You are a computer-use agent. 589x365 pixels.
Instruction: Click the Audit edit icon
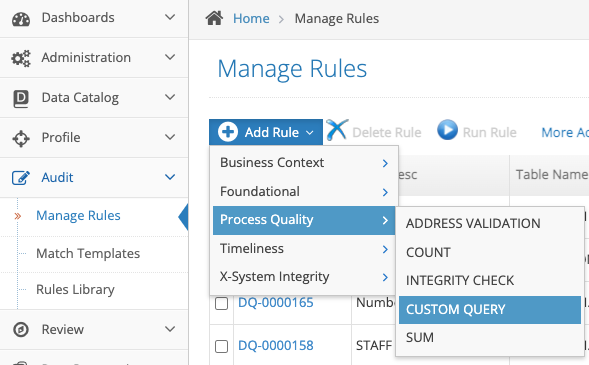21,178
